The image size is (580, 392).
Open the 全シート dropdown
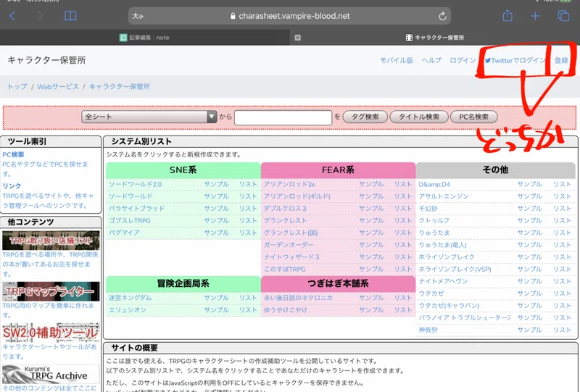point(149,117)
